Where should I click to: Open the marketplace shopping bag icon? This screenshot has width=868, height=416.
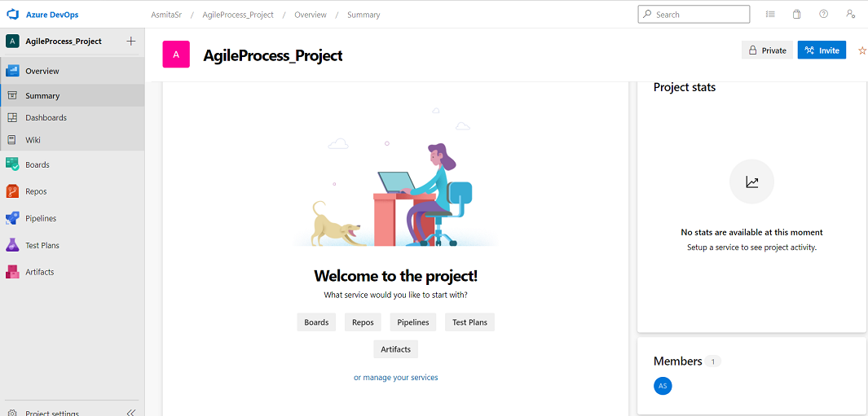click(x=796, y=15)
